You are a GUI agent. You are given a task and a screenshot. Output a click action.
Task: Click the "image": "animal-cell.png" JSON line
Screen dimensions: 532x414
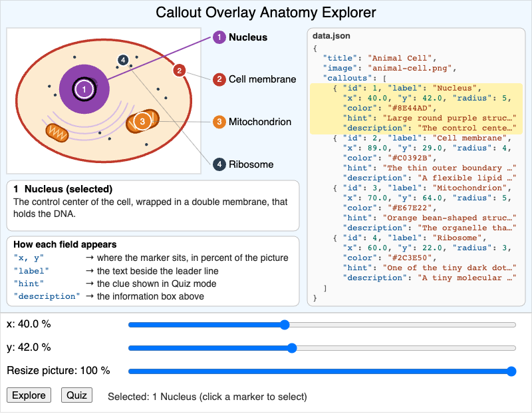[x=390, y=69]
